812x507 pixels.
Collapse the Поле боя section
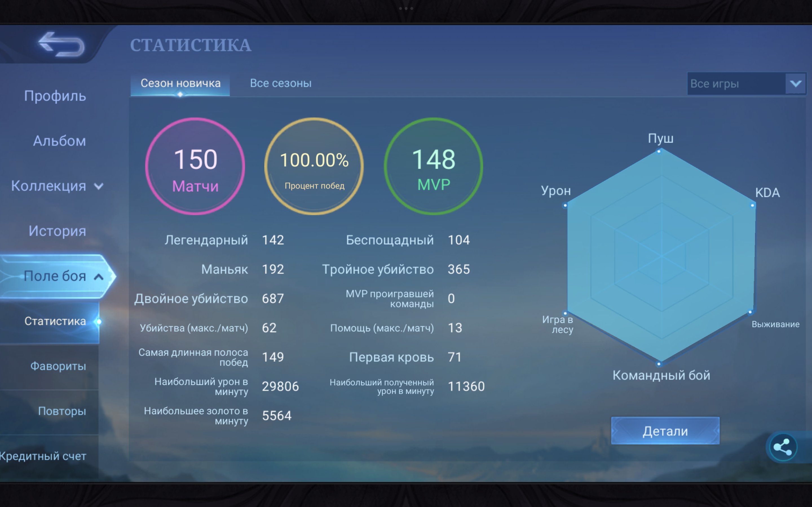point(99,277)
